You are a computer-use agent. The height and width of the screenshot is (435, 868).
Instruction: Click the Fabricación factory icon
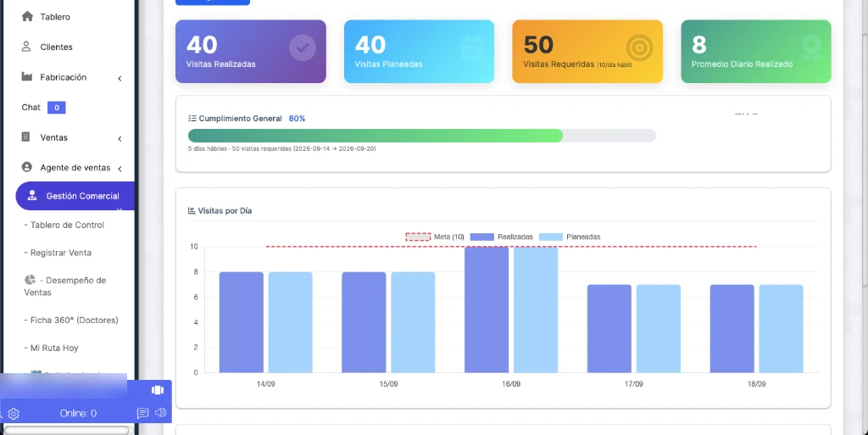tap(26, 76)
